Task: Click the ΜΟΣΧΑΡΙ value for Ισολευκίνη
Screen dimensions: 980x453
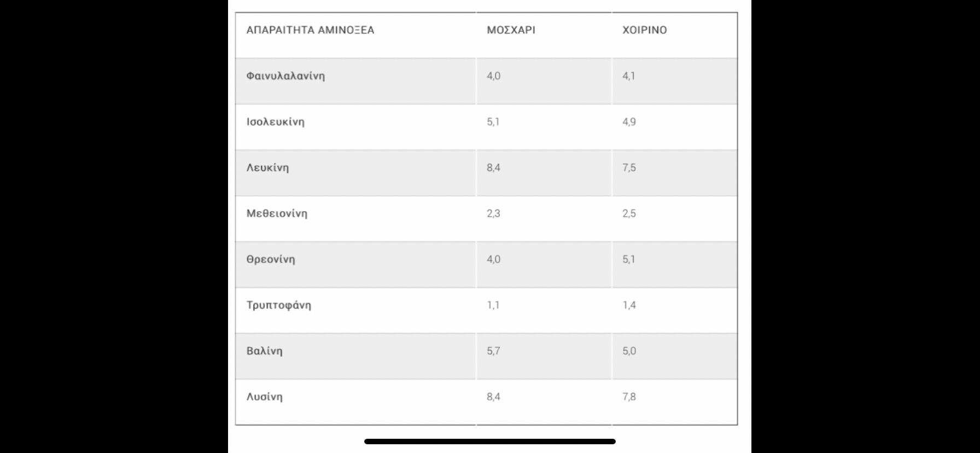Action: pos(493,122)
